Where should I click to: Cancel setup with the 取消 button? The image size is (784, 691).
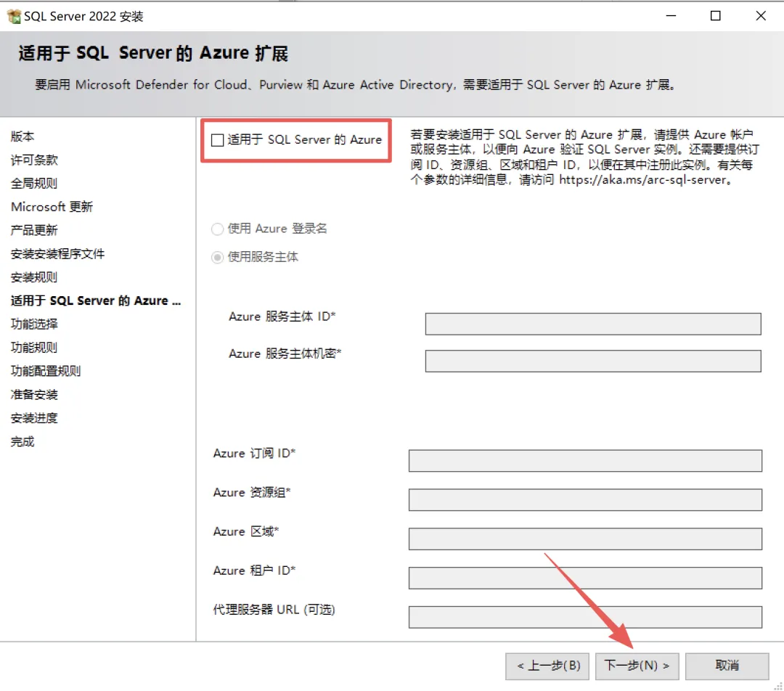pos(727,666)
